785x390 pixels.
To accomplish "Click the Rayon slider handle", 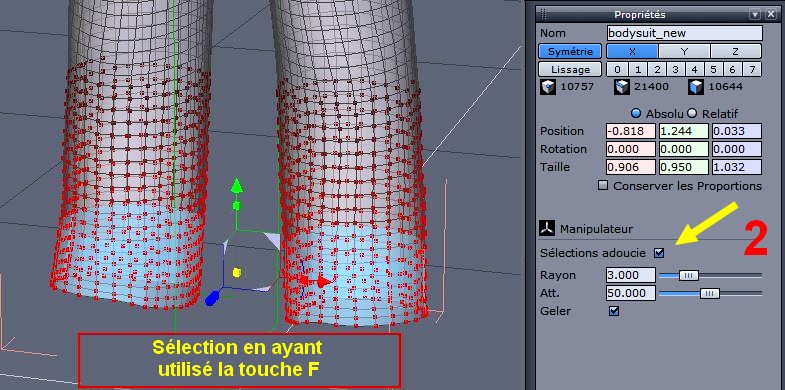I will 689,275.
